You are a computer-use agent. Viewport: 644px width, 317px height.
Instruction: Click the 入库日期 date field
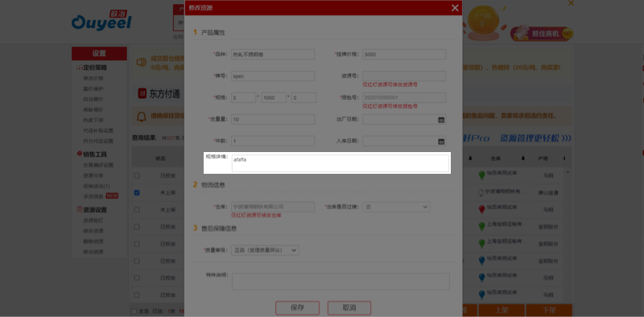tap(404, 142)
